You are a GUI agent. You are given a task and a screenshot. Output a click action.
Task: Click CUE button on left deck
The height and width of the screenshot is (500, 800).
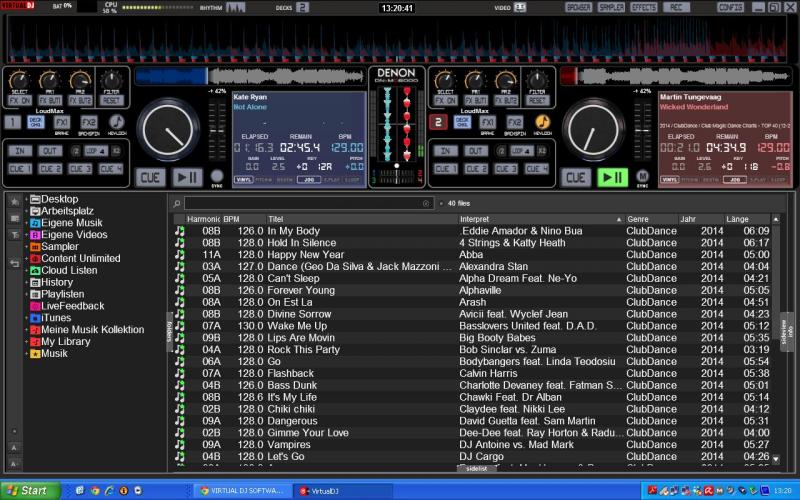[x=151, y=178]
